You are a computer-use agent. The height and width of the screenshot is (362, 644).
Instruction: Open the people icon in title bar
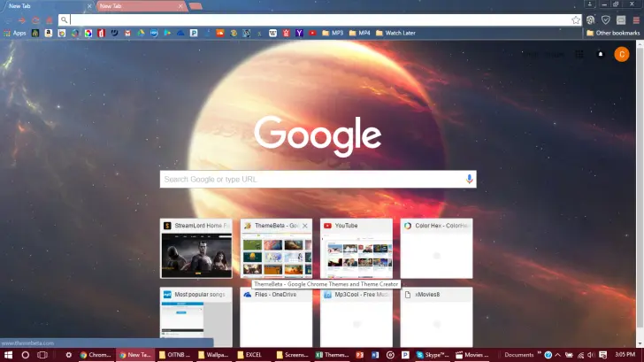pos(590,4)
